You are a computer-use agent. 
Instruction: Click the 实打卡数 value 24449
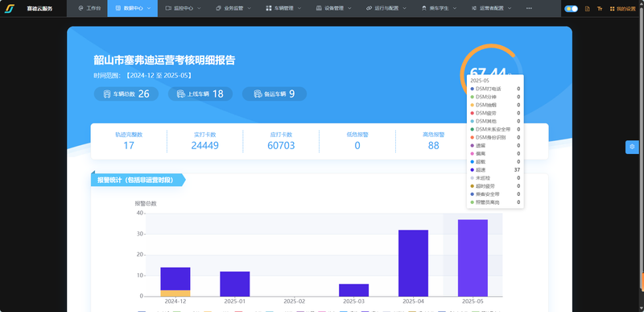pyautogui.click(x=205, y=145)
